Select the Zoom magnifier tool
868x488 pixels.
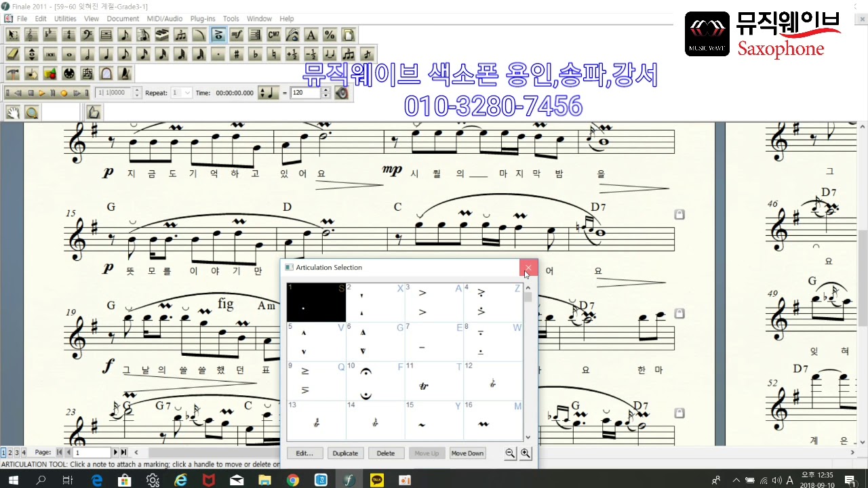click(x=31, y=112)
